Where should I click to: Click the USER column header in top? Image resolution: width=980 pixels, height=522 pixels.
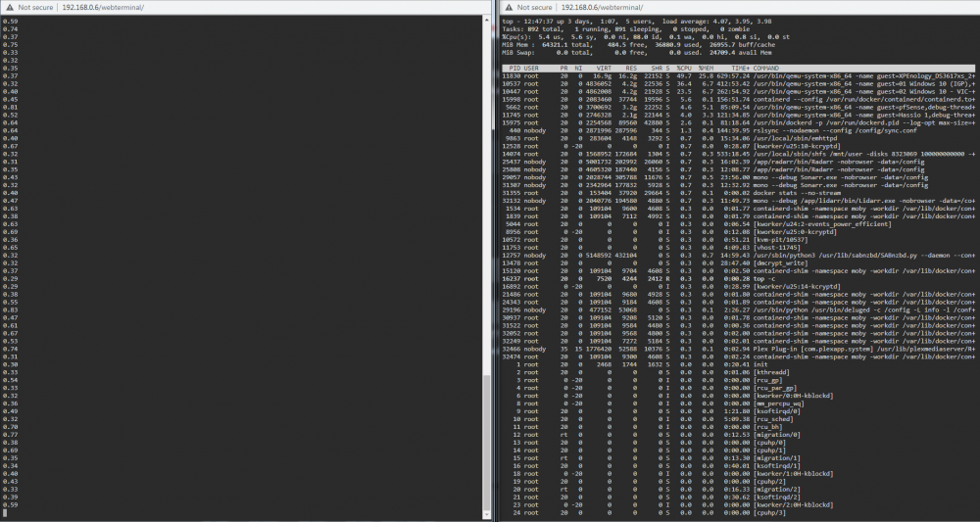(x=531, y=68)
